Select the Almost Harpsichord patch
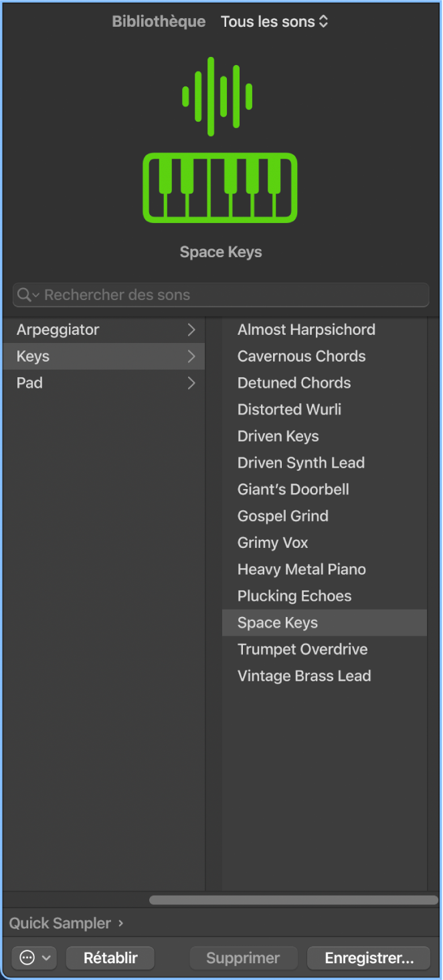Viewport: 443px width, 980px height. click(306, 330)
